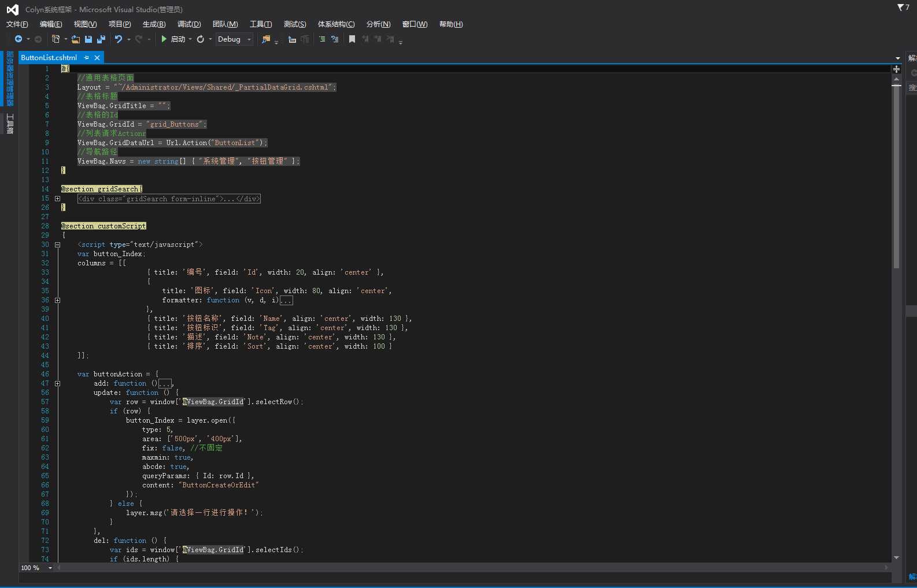Open the 测试(S) menu
This screenshot has height=588, width=917.
[295, 24]
